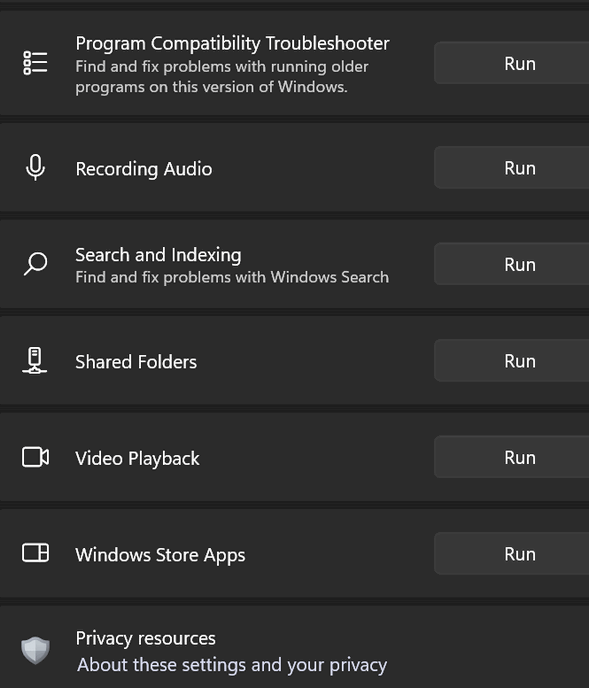Open About these settings and your privacy
The width and height of the screenshot is (589, 688).
pyautogui.click(x=232, y=665)
